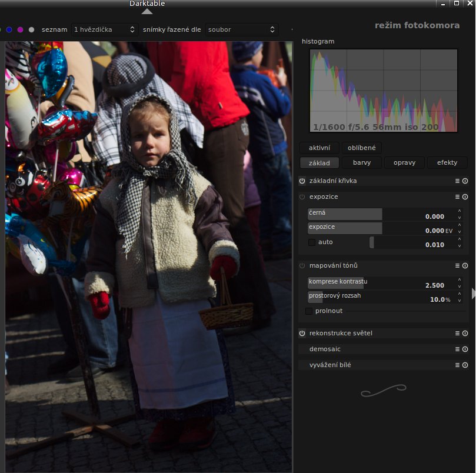Image resolution: width=476 pixels, height=473 pixels.
Task: Open presets menu of the demosaic module
Action: point(457,349)
